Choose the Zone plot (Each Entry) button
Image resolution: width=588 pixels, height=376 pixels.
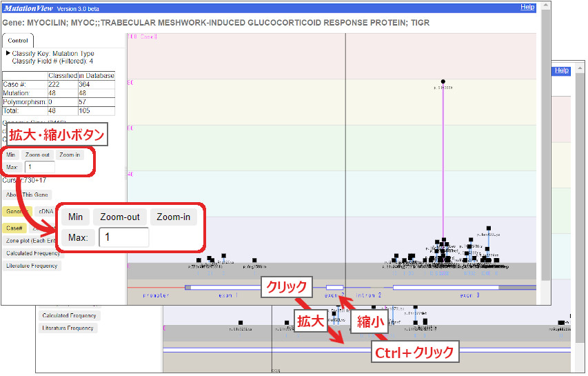click(x=31, y=241)
